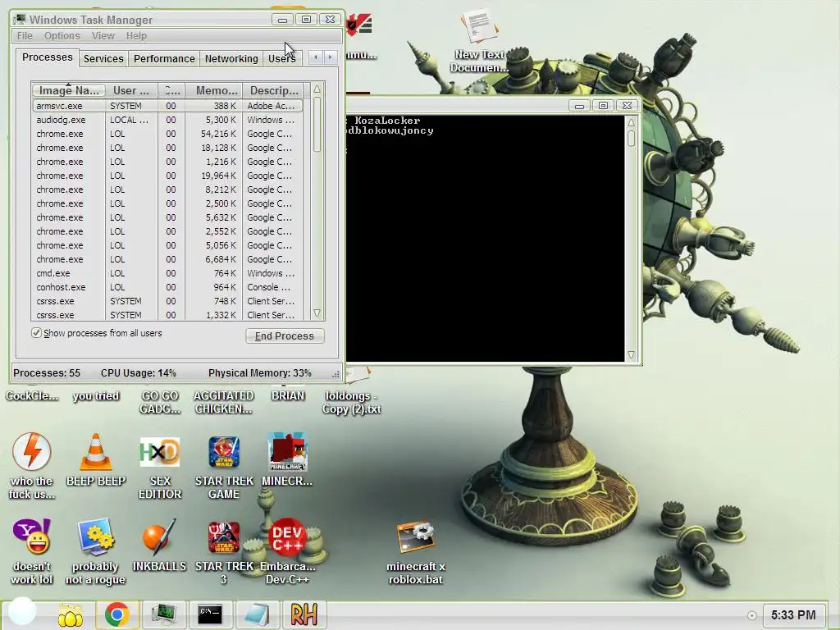This screenshot has height=630, width=840.
Task: Click the process list scroll down arrow
Action: click(317, 313)
